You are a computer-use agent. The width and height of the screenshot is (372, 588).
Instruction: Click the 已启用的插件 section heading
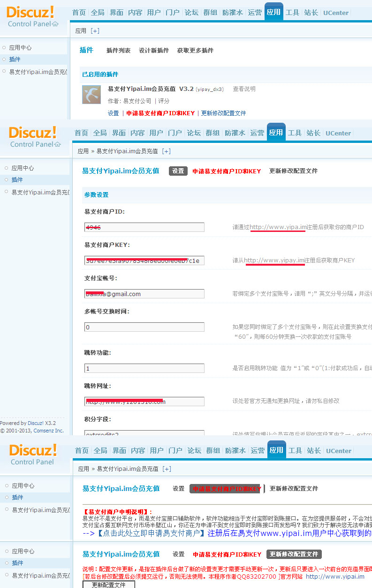[x=100, y=74]
